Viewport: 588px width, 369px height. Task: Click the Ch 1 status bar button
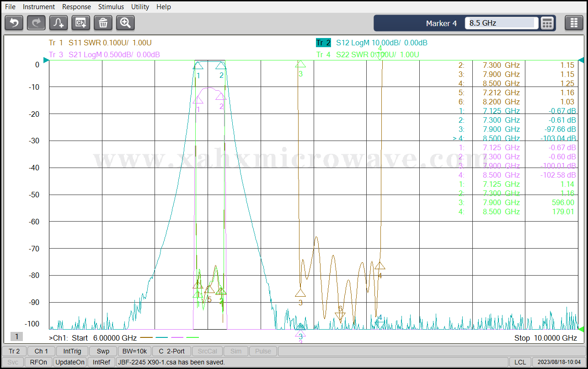(41, 351)
